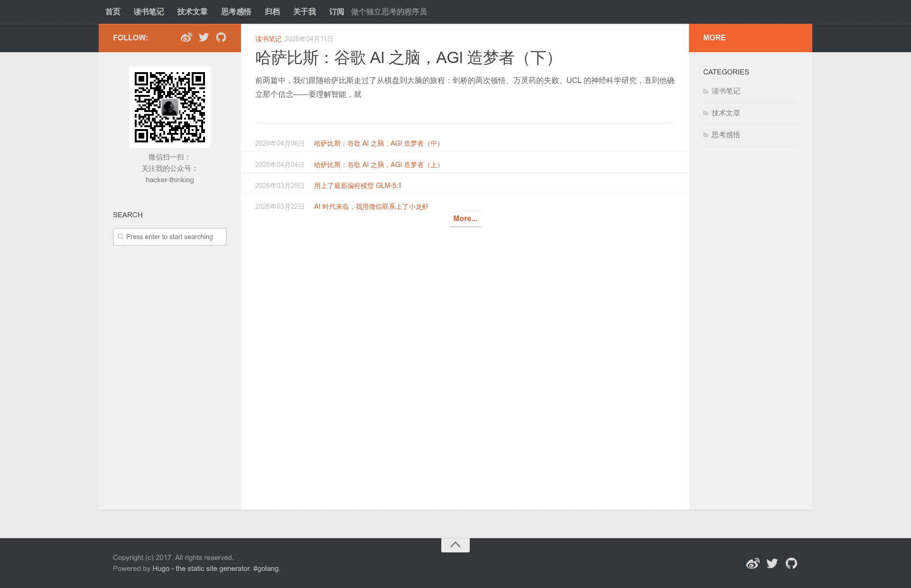Open the article 哈萨比斯 AGI 造梦者（中）

[379, 143]
